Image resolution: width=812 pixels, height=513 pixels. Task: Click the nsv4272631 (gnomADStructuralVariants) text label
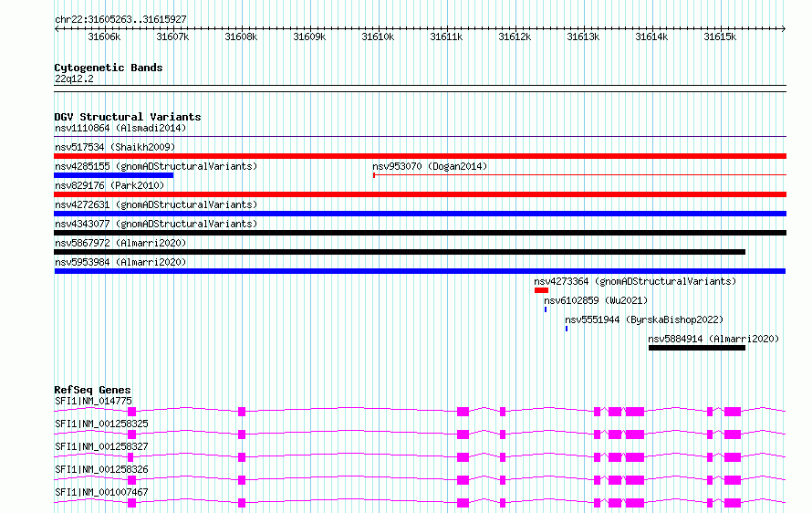coord(156,204)
